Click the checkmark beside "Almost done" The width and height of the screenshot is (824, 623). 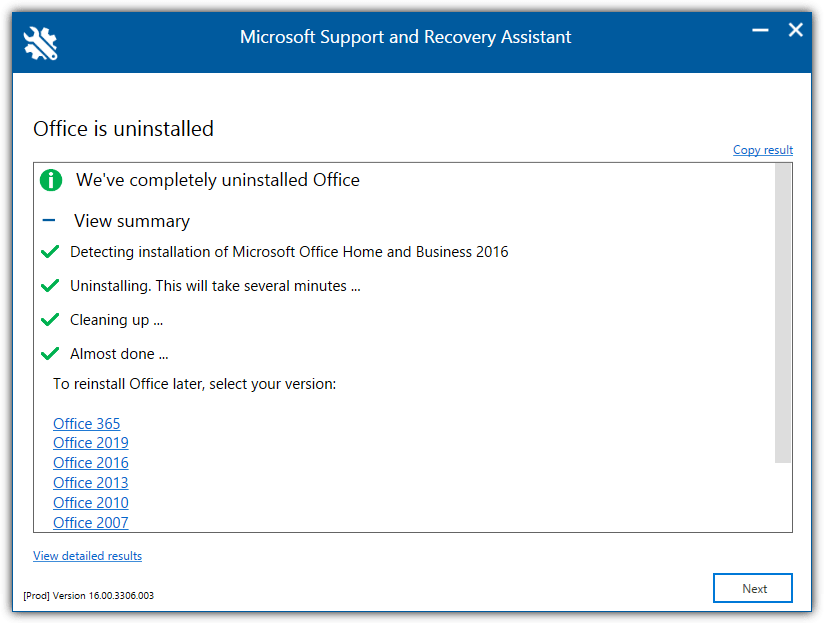50,353
